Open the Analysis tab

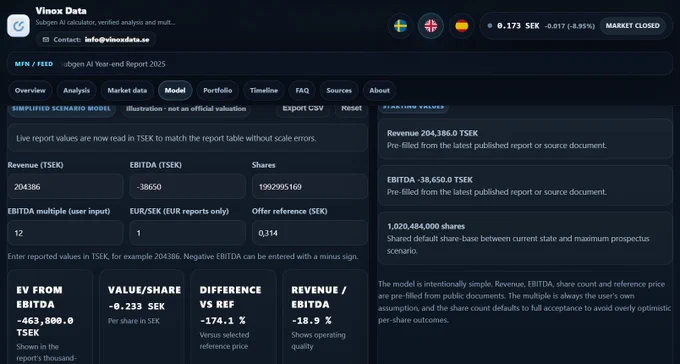pos(76,91)
